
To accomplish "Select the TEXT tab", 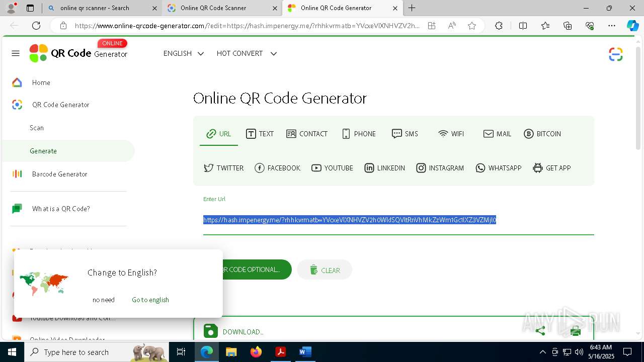I will click(260, 134).
